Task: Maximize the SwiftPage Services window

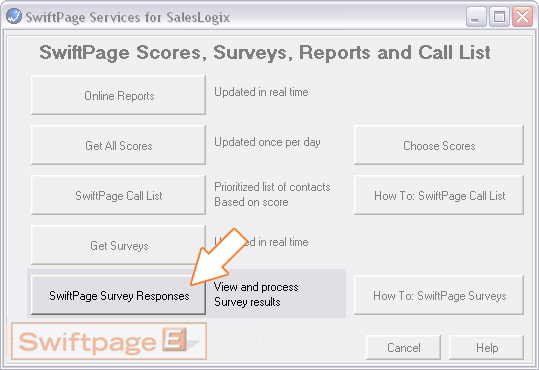Action: tap(499, 17)
